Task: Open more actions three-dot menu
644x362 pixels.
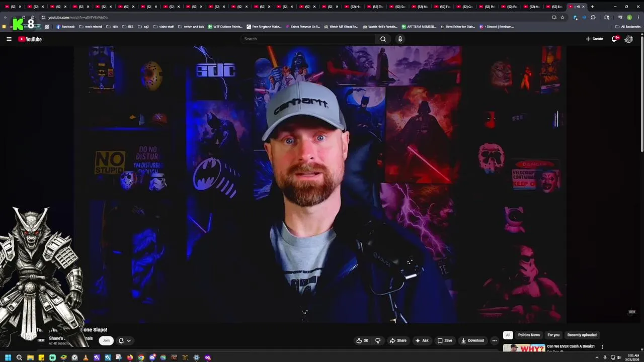Action: pyautogui.click(x=494, y=340)
